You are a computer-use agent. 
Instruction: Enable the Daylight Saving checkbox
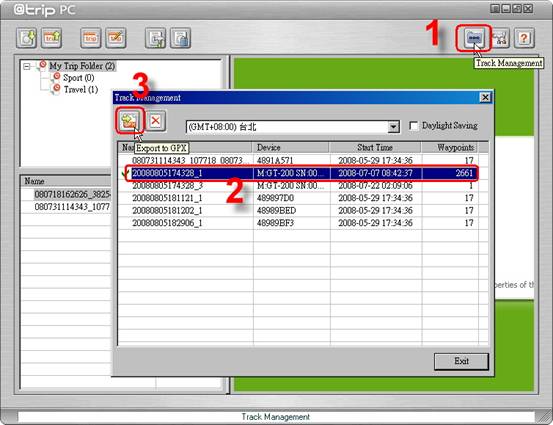[x=413, y=126]
